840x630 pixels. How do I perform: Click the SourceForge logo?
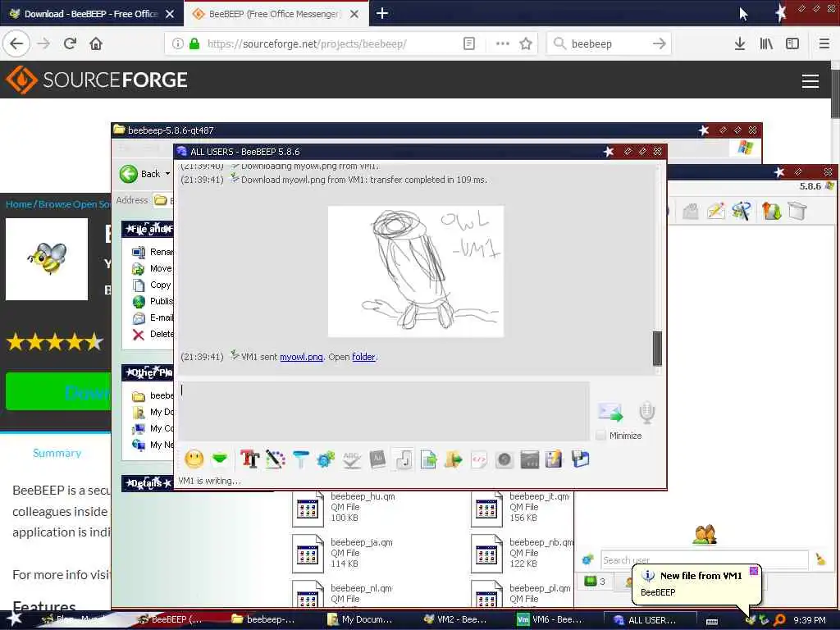pos(97,80)
